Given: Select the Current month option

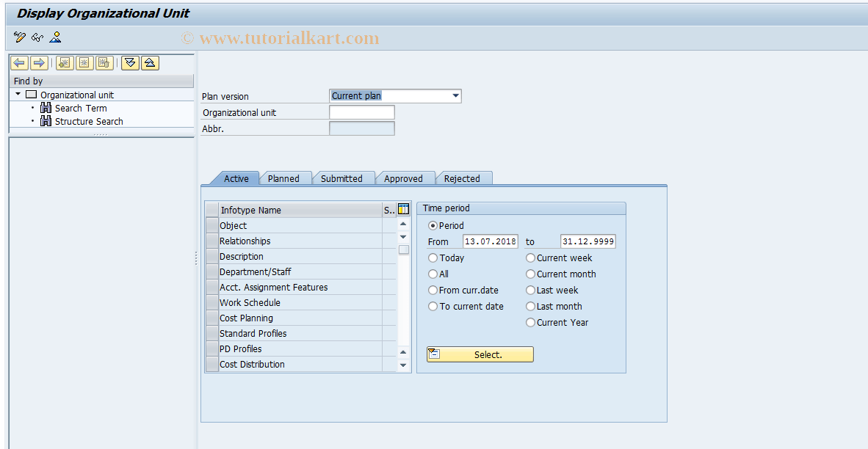Looking at the screenshot, I should click(x=530, y=274).
